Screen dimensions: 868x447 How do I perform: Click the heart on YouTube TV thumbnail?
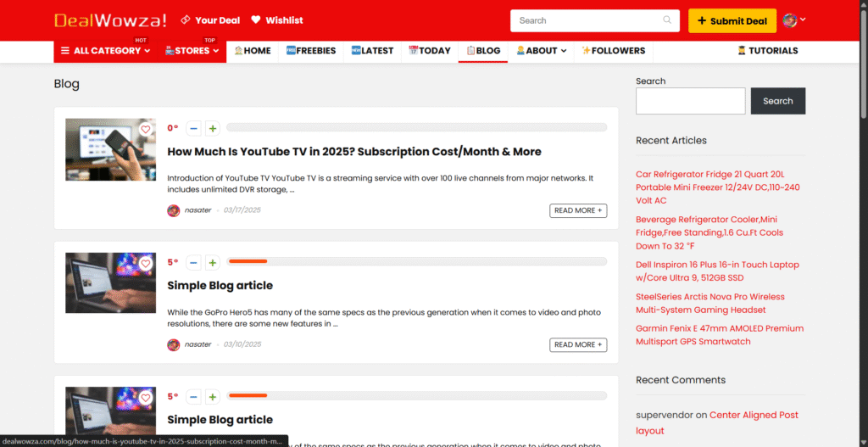click(145, 130)
